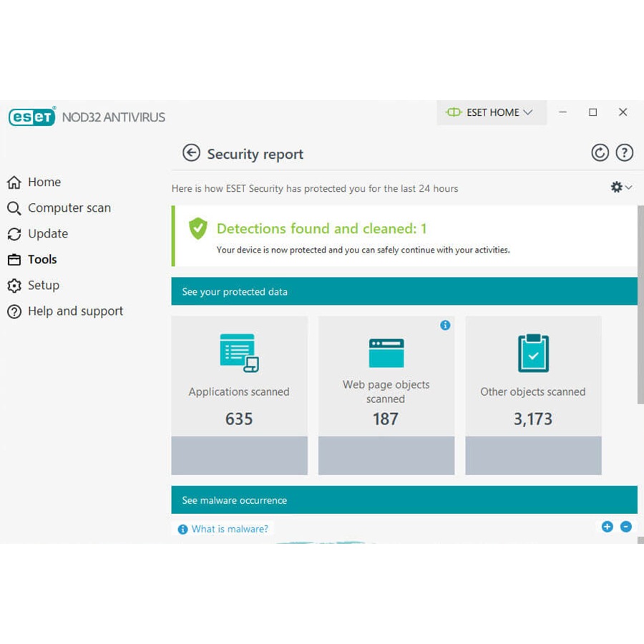This screenshot has height=644, width=644.
Task: Close the ESET window
Action: [623, 112]
